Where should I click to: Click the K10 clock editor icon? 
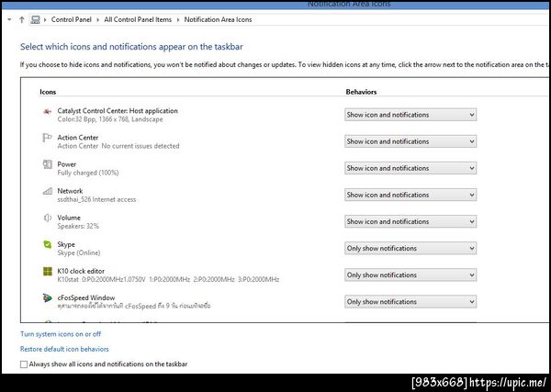tap(48, 271)
